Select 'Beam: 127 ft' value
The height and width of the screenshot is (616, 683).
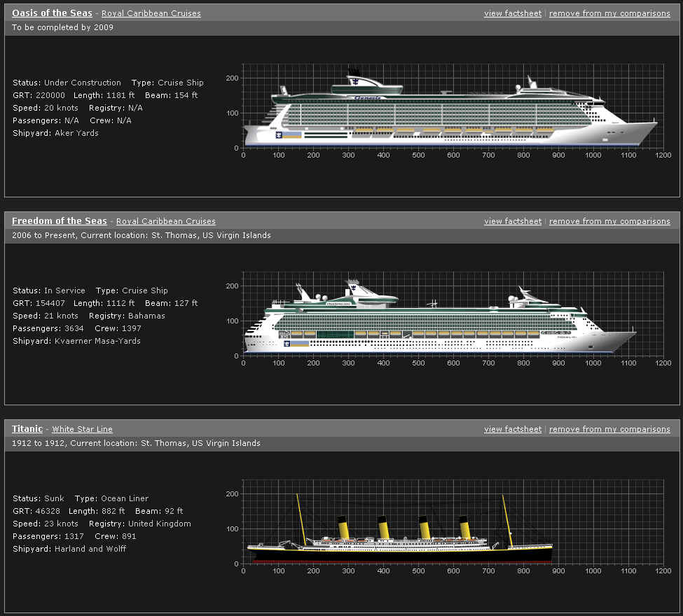[171, 303]
